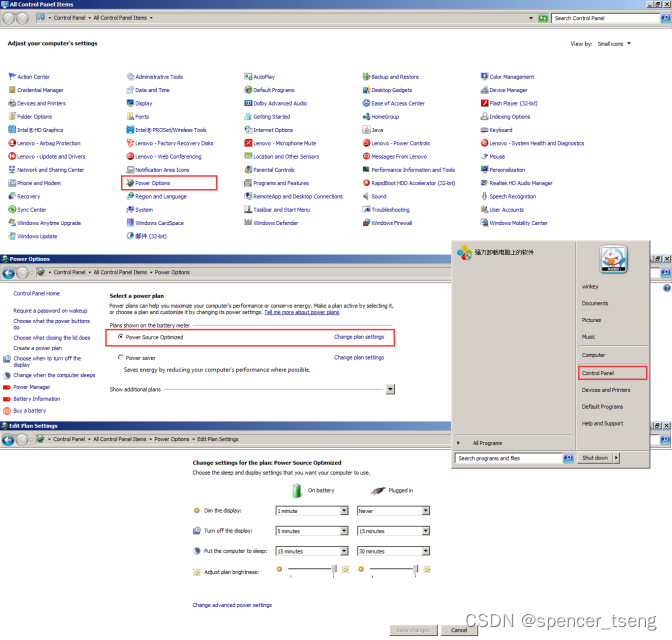672x640 pixels.
Task: Open Backup and Restore icon
Action: pyautogui.click(x=366, y=77)
